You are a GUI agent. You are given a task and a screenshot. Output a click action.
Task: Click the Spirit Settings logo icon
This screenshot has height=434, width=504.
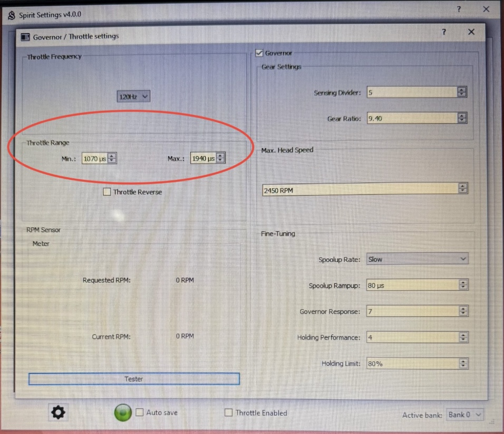pos(12,15)
